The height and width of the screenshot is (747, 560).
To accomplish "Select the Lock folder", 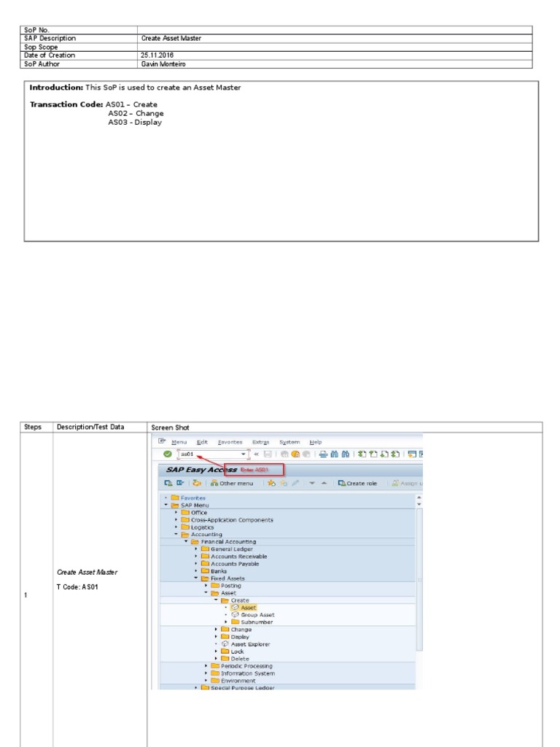I will (233, 651).
